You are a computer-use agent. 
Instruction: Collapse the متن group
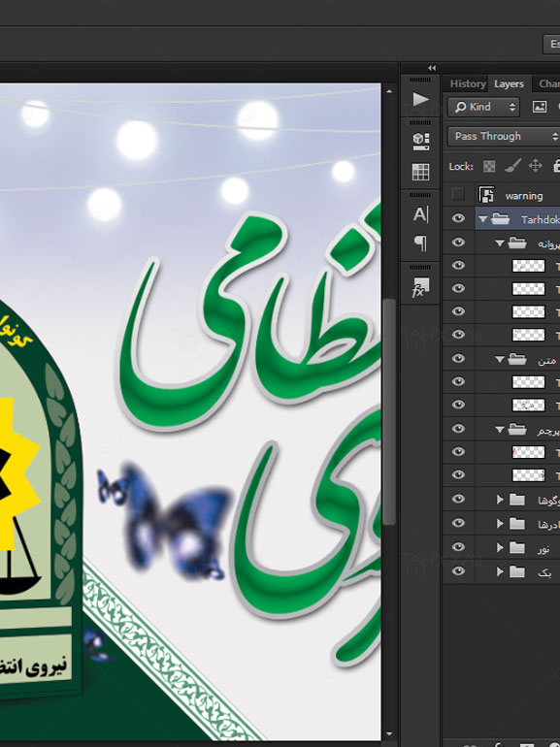click(x=500, y=360)
